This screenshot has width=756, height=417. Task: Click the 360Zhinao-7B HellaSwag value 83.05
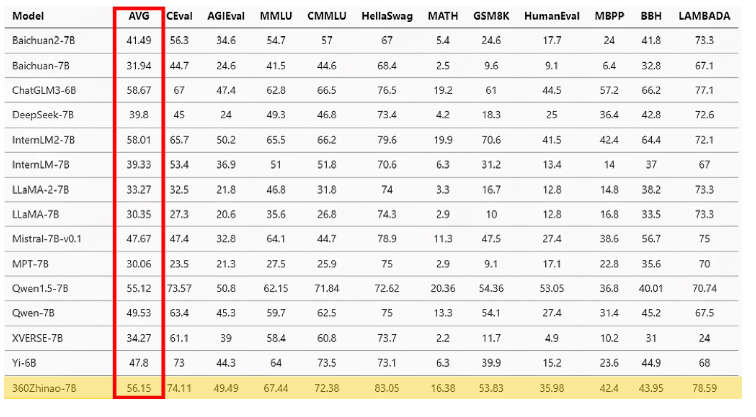pyautogui.click(x=387, y=388)
